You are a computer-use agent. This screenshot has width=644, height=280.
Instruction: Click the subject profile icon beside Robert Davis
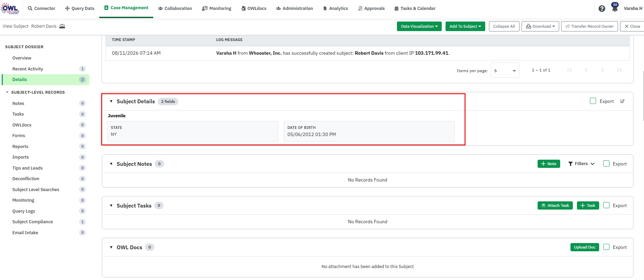click(x=62, y=26)
